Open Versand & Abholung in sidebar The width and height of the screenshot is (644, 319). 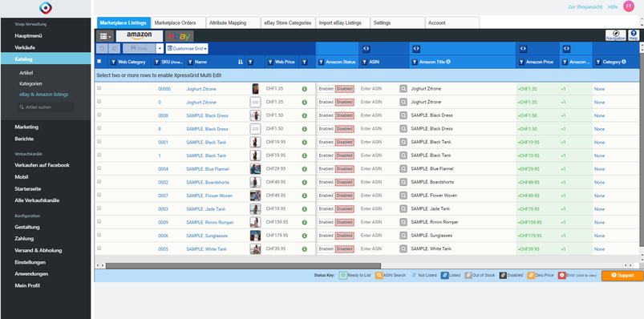pyautogui.click(x=38, y=250)
